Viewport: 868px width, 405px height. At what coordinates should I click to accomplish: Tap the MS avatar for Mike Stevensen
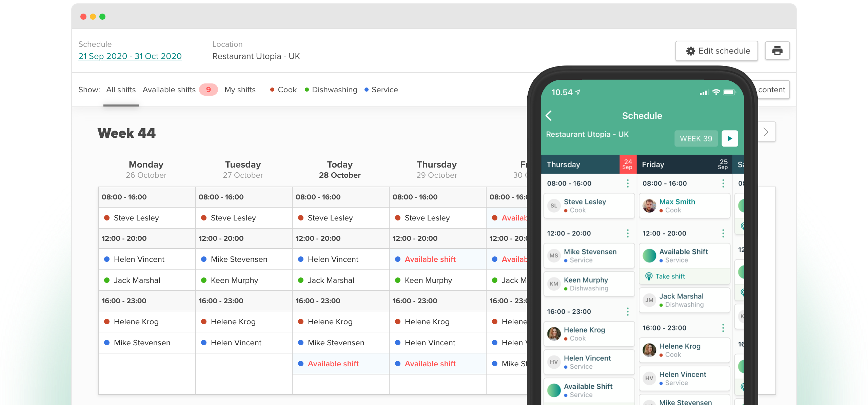point(554,255)
